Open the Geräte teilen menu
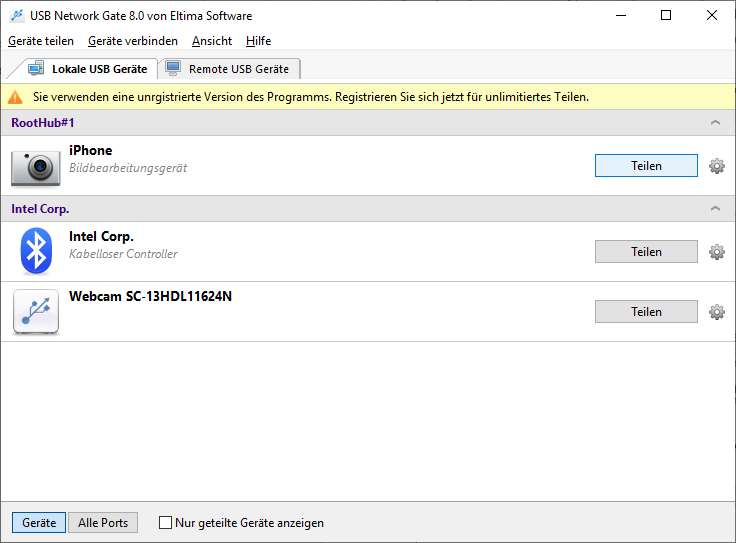The image size is (736, 543). [x=41, y=41]
